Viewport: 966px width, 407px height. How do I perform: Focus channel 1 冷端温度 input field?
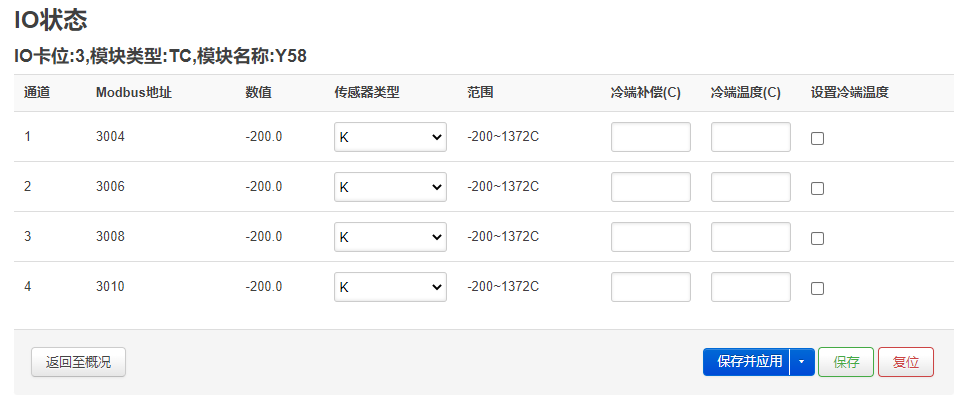750,137
